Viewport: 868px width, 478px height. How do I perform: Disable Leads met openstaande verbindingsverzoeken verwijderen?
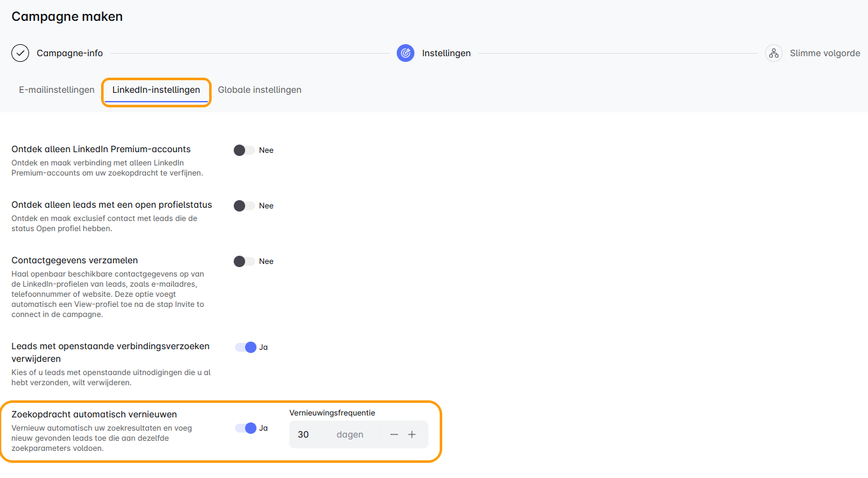(246, 347)
